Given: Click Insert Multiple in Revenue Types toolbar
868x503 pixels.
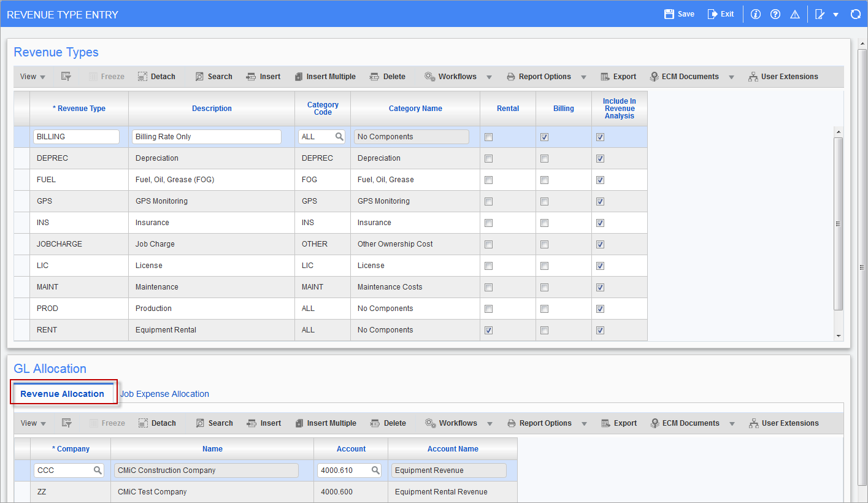Looking at the screenshot, I should tap(325, 77).
